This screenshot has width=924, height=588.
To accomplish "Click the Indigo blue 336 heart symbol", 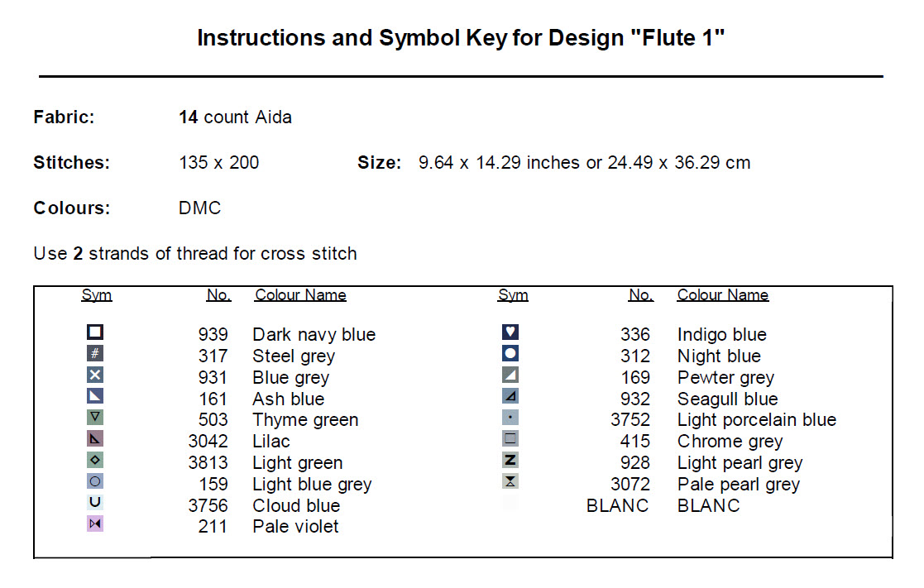I will 510,332.
